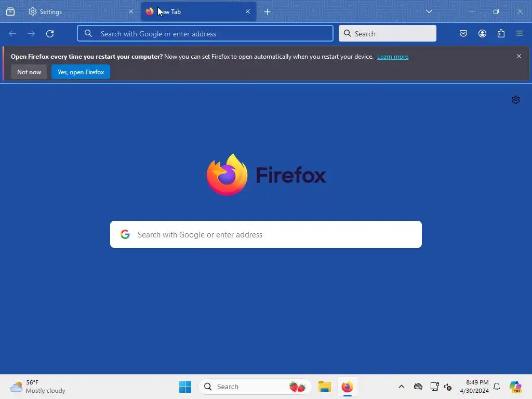Viewport: 532px width, 399px height.
Task: Switch to the Settings tab
Action: pos(81,11)
